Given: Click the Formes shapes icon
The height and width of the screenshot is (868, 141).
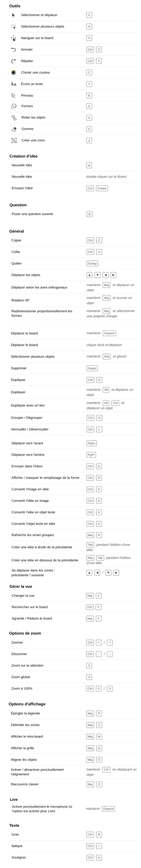Looking at the screenshot, I should point(14,106).
